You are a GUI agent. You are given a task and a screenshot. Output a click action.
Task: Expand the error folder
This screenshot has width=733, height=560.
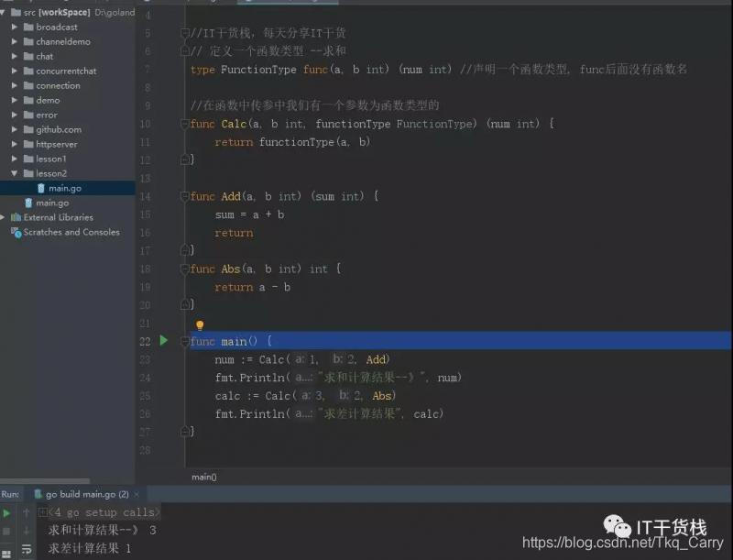click(x=15, y=115)
